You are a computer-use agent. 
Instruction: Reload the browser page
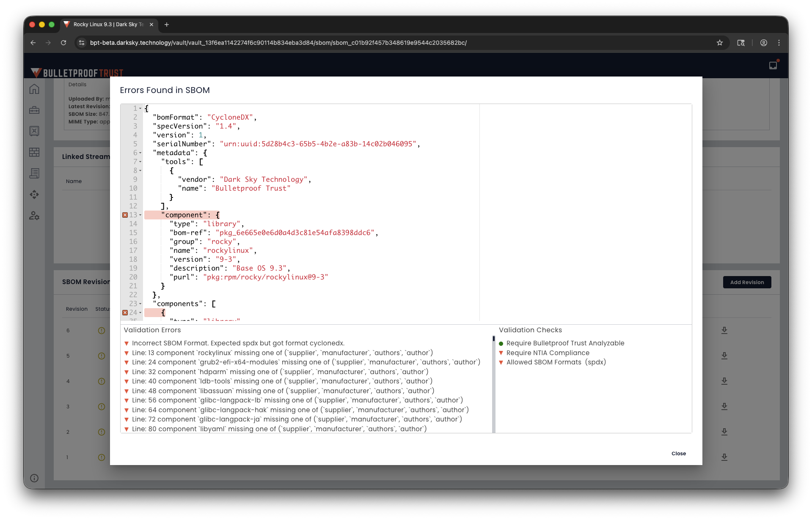pyautogui.click(x=63, y=43)
